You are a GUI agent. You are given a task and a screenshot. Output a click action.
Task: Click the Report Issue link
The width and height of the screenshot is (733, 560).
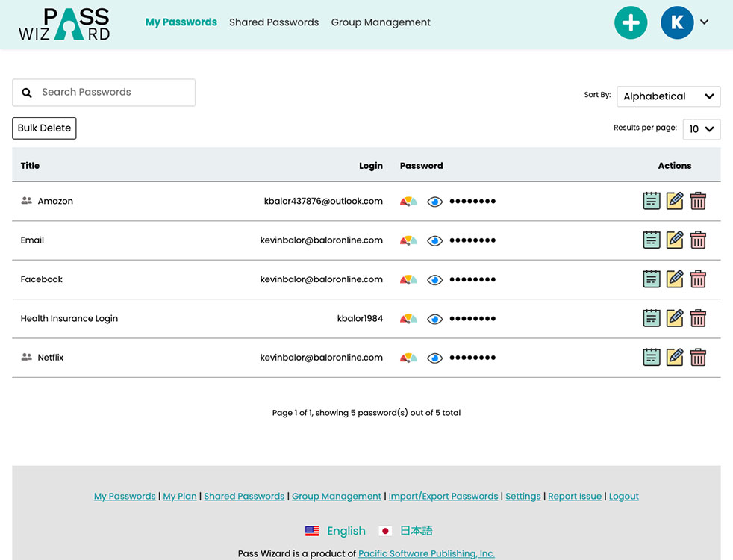tap(575, 496)
